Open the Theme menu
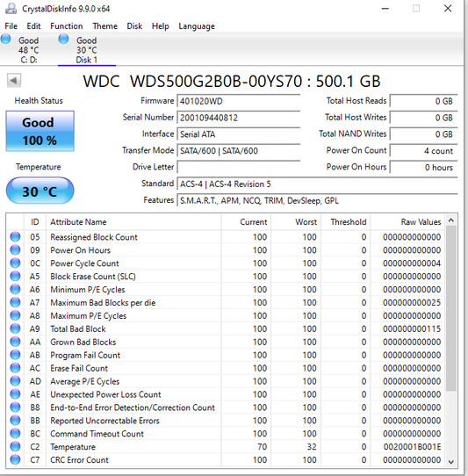 pyautogui.click(x=105, y=26)
